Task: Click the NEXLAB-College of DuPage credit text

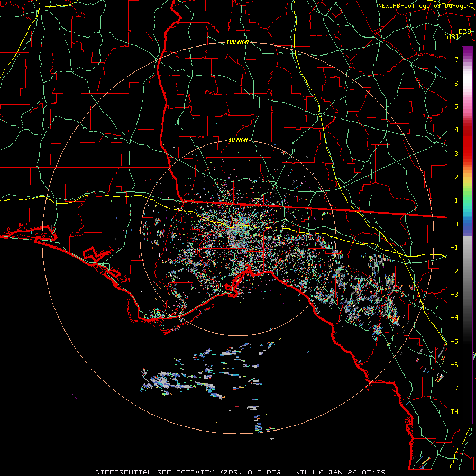Action: click(426, 6)
